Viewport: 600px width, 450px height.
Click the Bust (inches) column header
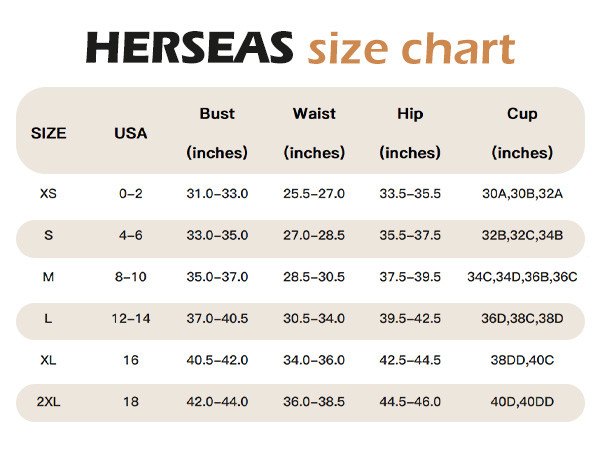[216, 132]
